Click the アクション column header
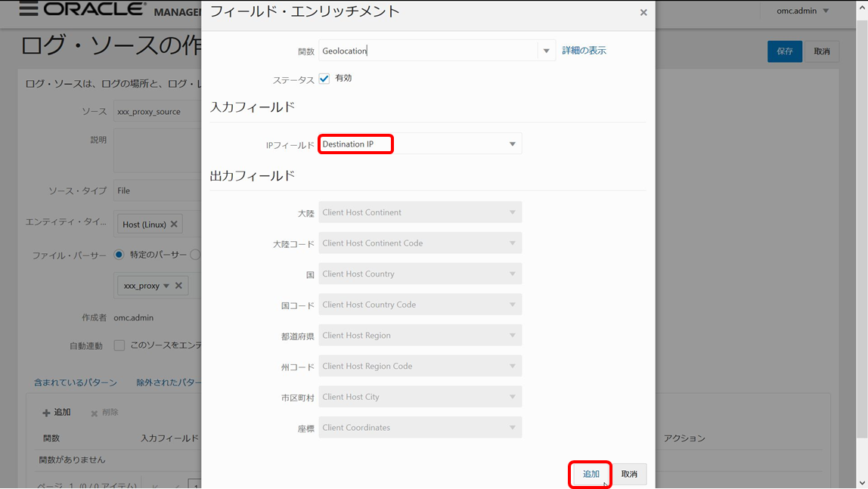 685,438
